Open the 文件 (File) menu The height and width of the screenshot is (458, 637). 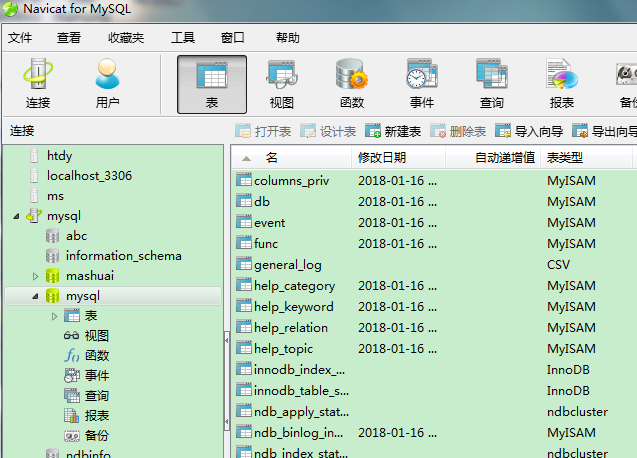click(x=20, y=38)
